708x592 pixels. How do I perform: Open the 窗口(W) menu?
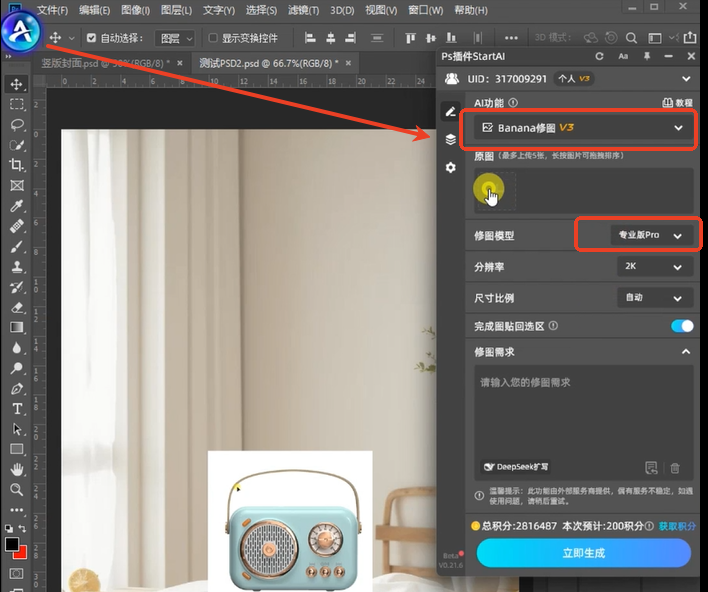[425, 10]
